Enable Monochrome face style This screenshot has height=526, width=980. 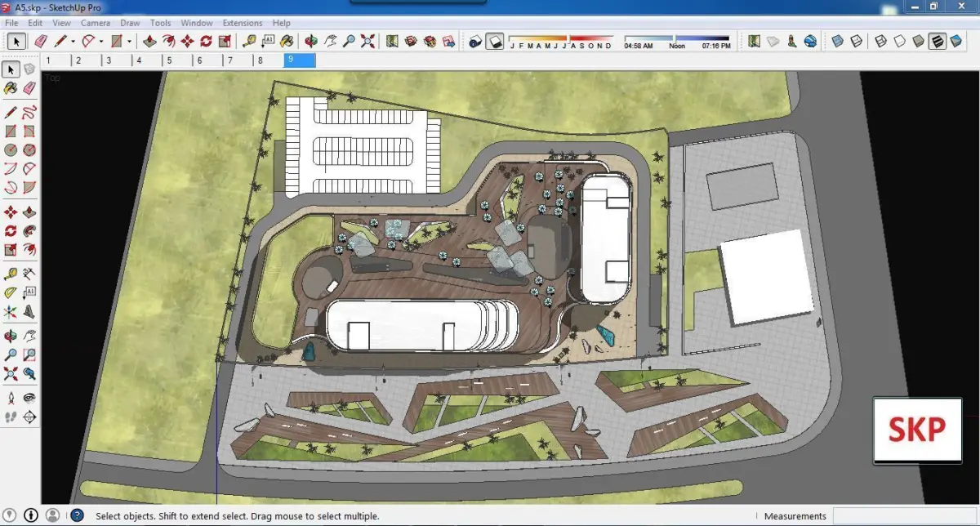click(x=956, y=41)
